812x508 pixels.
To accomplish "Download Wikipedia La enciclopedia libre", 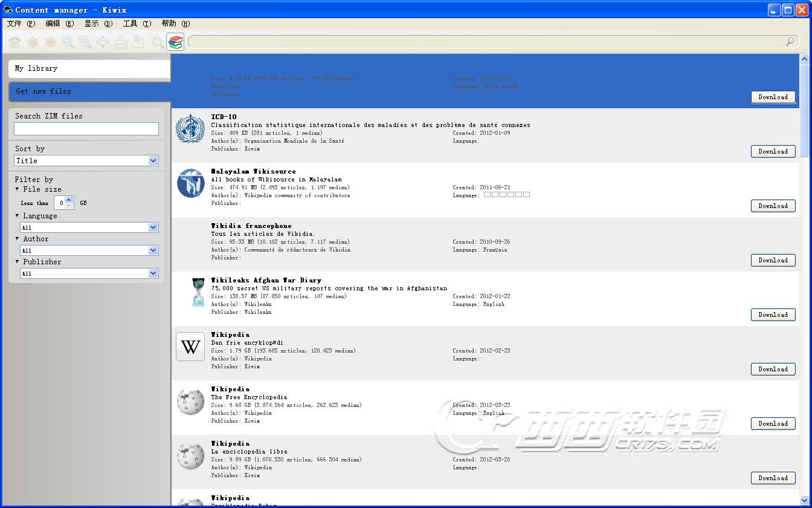I will (773, 478).
